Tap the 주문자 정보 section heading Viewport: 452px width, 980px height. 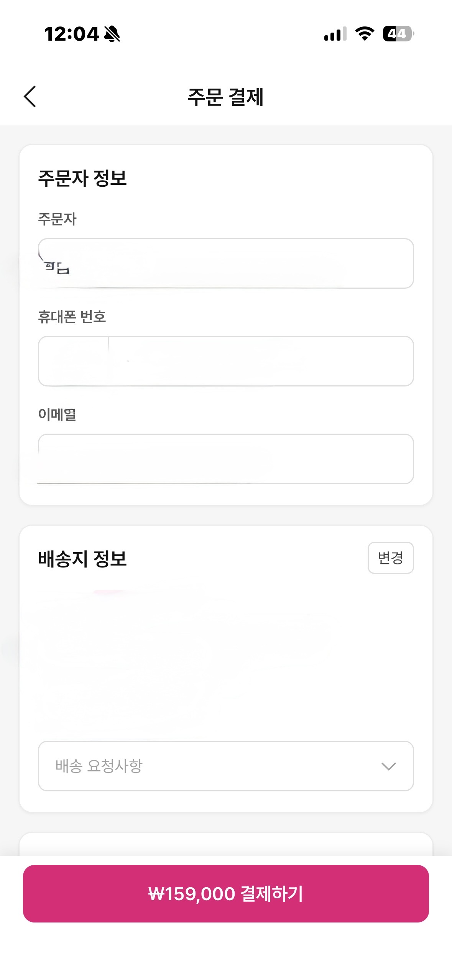(82, 178)
